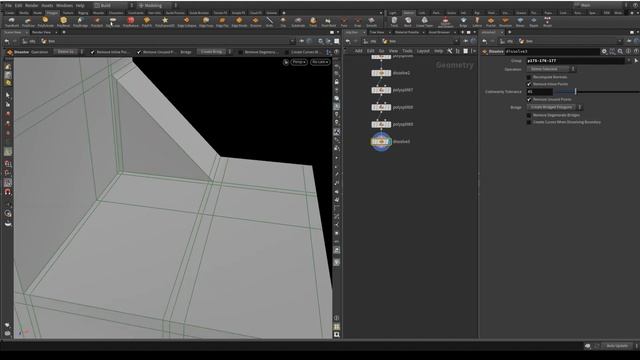The width and height of the screenshot is (640, 360).
Task: Select the PolyBridge shelf tool
Action: [x=80, y=22]
